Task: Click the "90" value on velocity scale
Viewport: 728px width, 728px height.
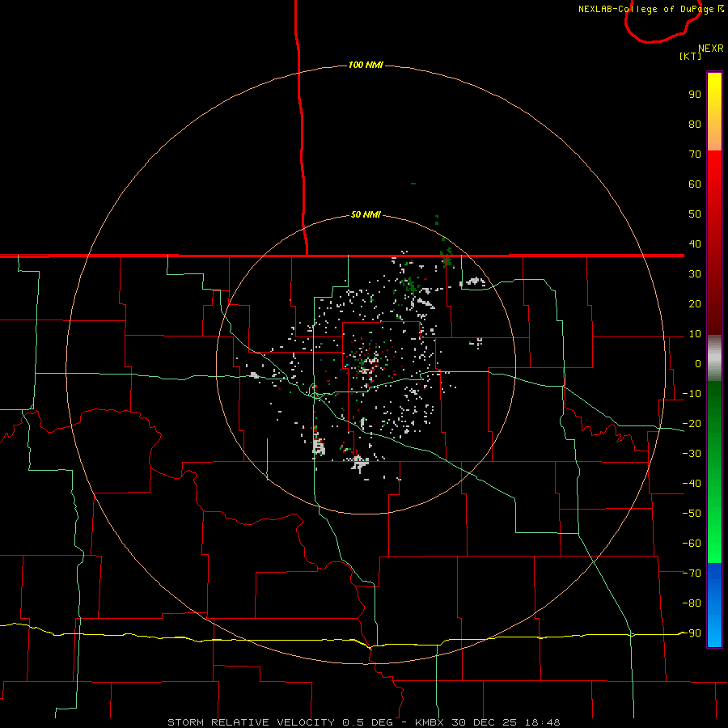Action: tap(695, 95)
